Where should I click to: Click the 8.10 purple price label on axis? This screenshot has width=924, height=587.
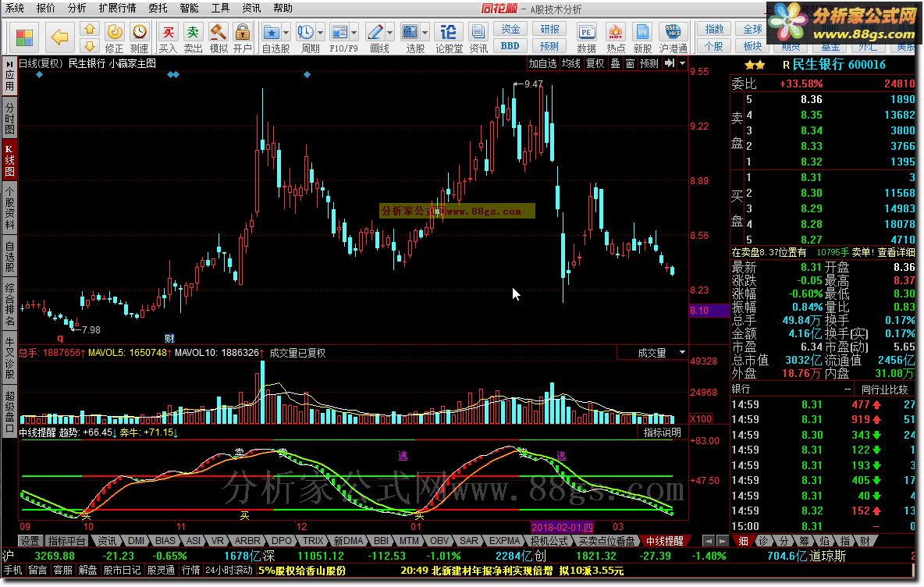click(x=709, y=311)
